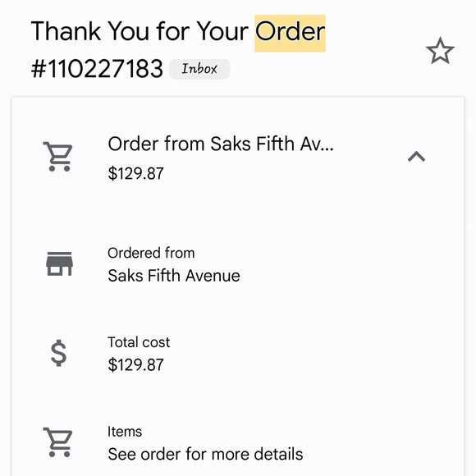The image size is (476, 476).
Task: Star this Saks order email
Action: click(x=440, y=51)
